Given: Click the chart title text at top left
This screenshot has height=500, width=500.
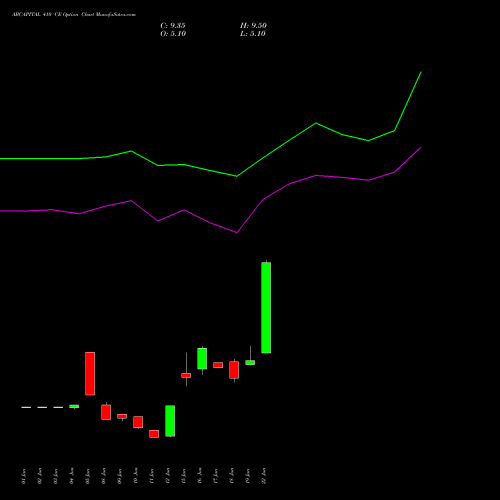Looking at the screenshot, I should (x=74, y=15).
